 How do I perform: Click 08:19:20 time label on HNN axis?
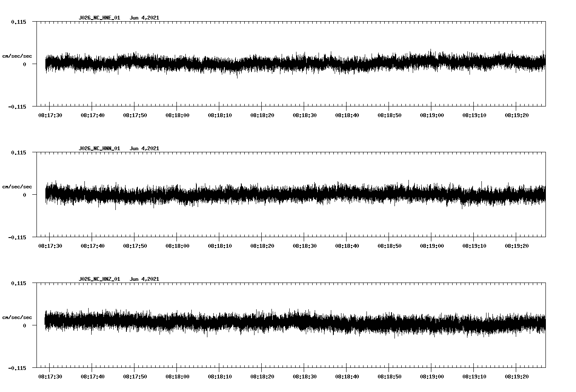517,246
